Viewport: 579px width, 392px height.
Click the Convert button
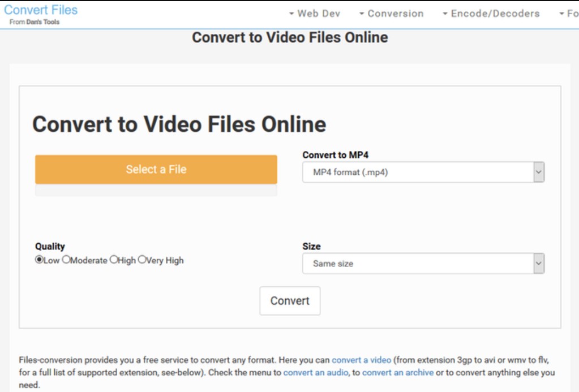point(290,301)
